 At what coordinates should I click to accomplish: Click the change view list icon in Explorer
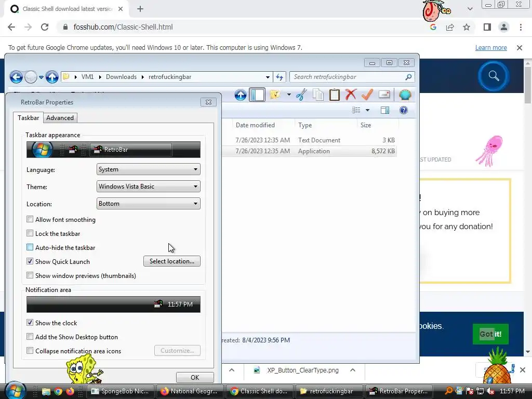pos(356,110)
